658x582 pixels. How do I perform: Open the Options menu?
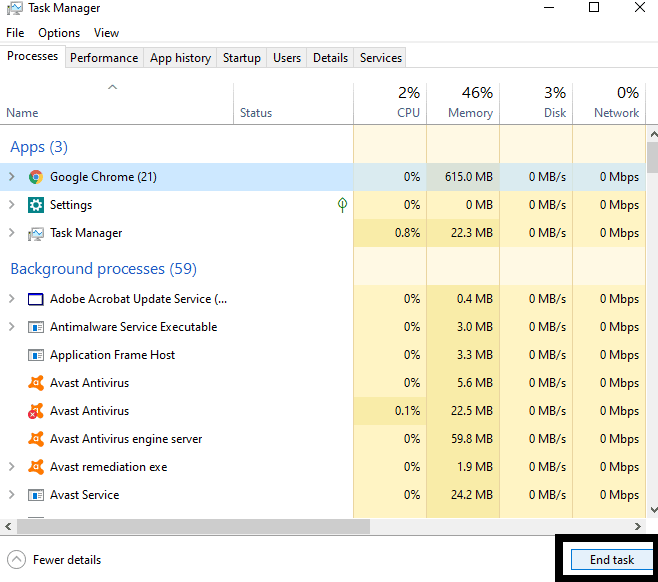click(x=59, y=33)
